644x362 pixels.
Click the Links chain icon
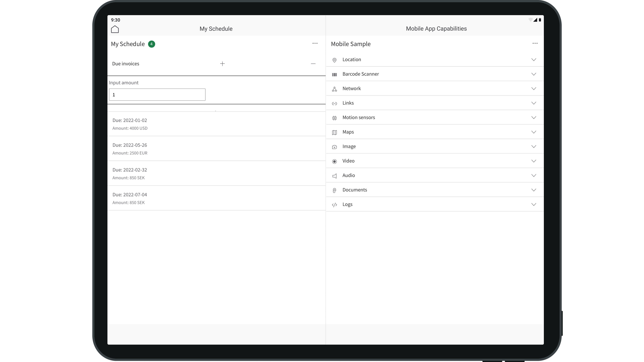tap(334, 103)
